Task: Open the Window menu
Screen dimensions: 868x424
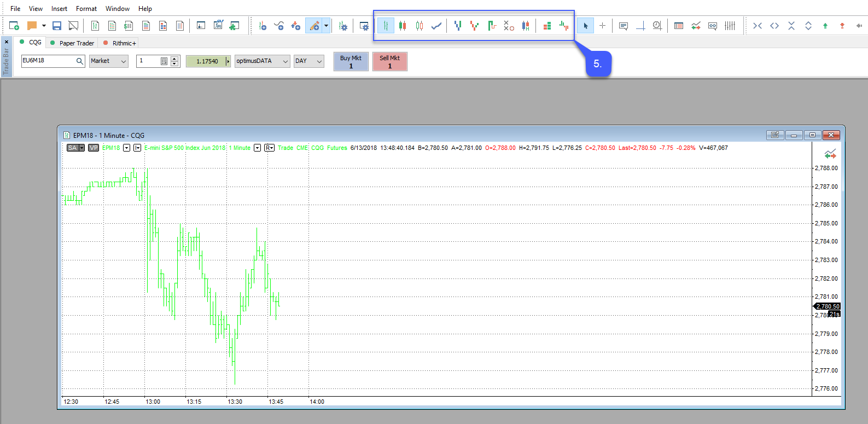Action: coord(118,9)
